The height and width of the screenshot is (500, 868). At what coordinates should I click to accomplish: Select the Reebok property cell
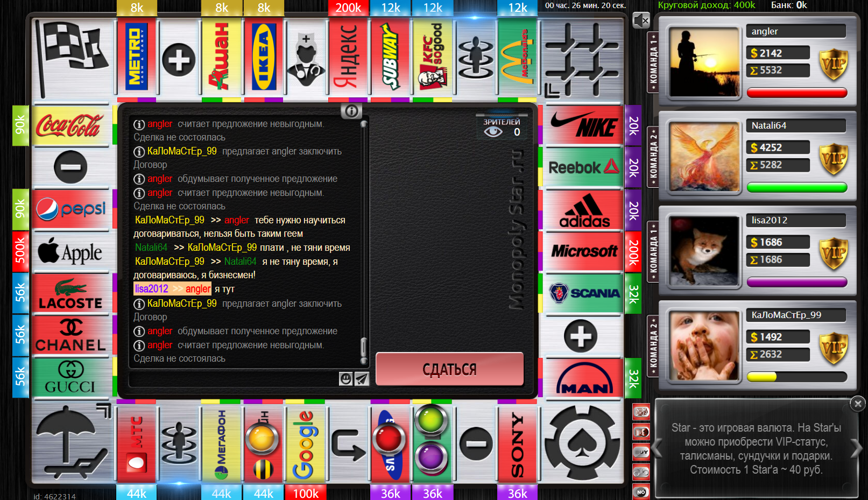584,167
